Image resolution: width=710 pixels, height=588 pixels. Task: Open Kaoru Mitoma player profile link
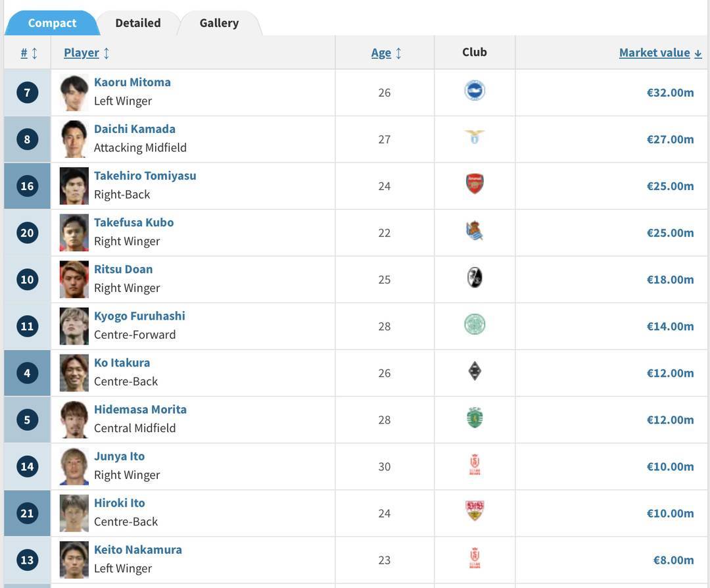coord(132,82)
